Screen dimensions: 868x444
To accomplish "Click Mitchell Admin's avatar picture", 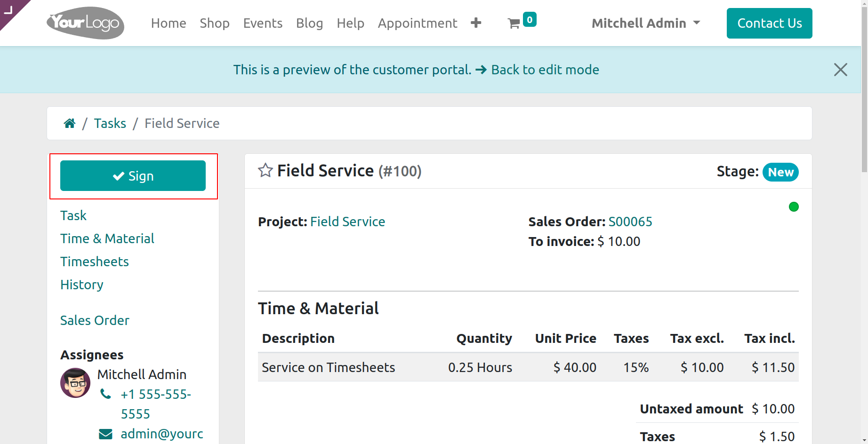I will coord(75,382).
